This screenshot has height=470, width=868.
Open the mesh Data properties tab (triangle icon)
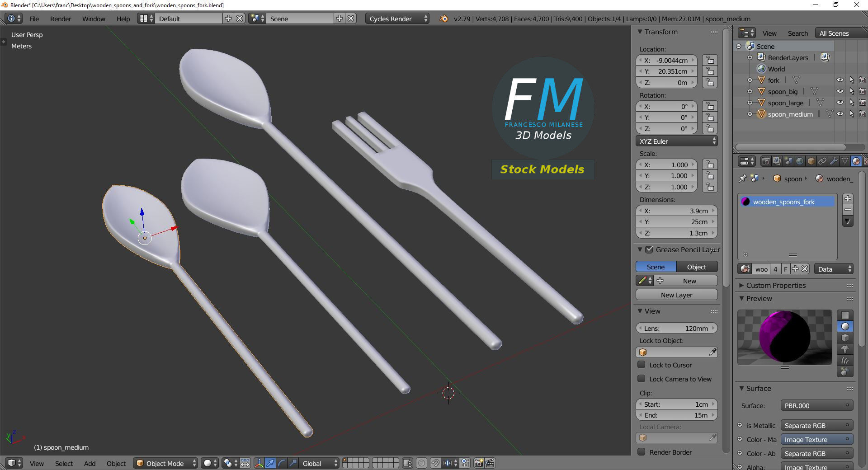point(845,161)
